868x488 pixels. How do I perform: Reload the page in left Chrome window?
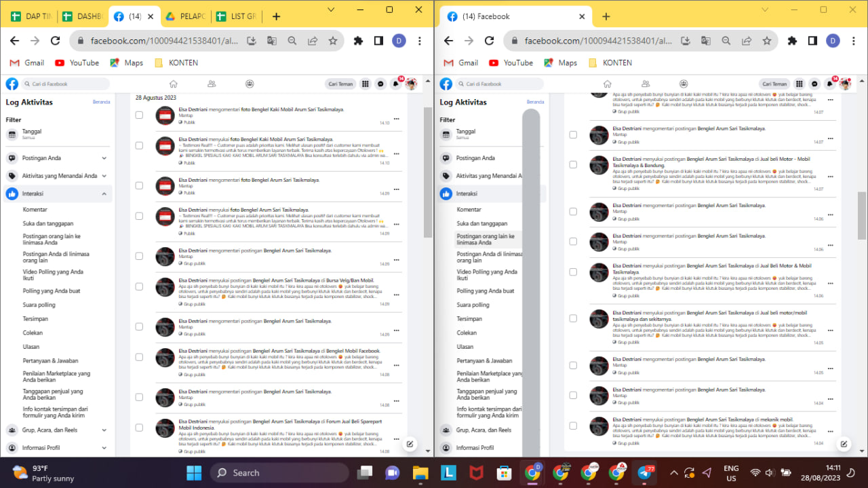point(55,41)
